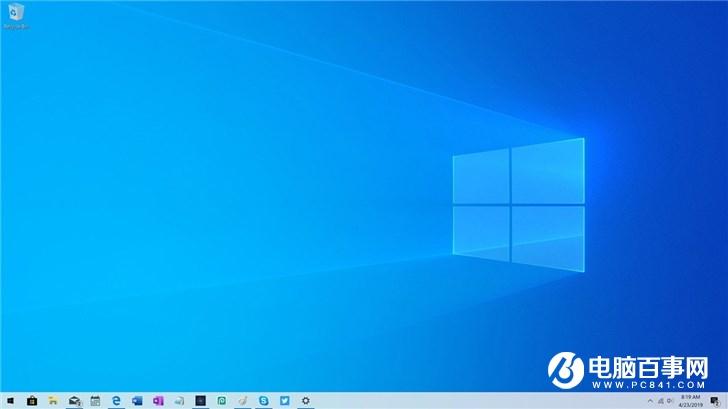Launch Microsoft Store from the taskbar
This screenshot has height=409, width=728.
(x=32, y=401)
